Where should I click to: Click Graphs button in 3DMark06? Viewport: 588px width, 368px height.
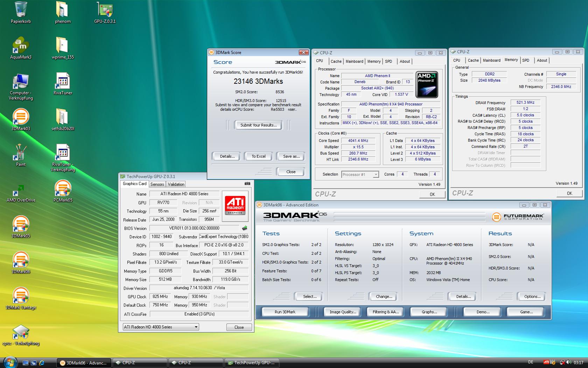429,312
